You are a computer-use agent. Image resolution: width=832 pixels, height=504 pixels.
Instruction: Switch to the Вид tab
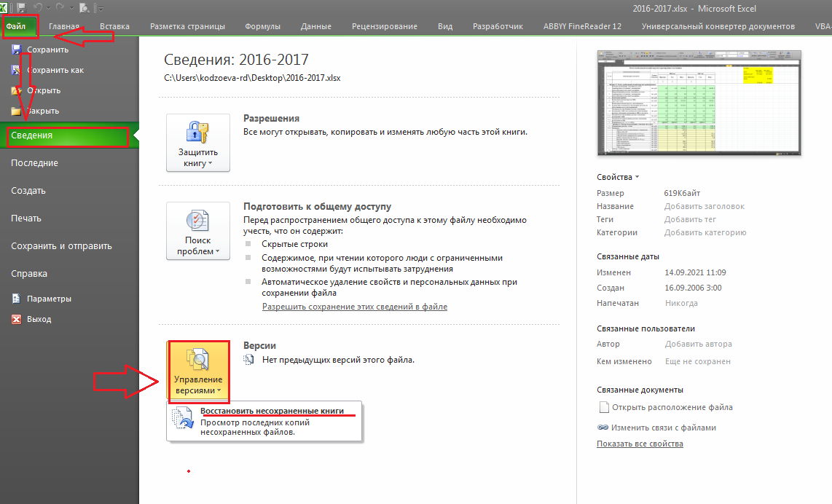coord(445,26)
